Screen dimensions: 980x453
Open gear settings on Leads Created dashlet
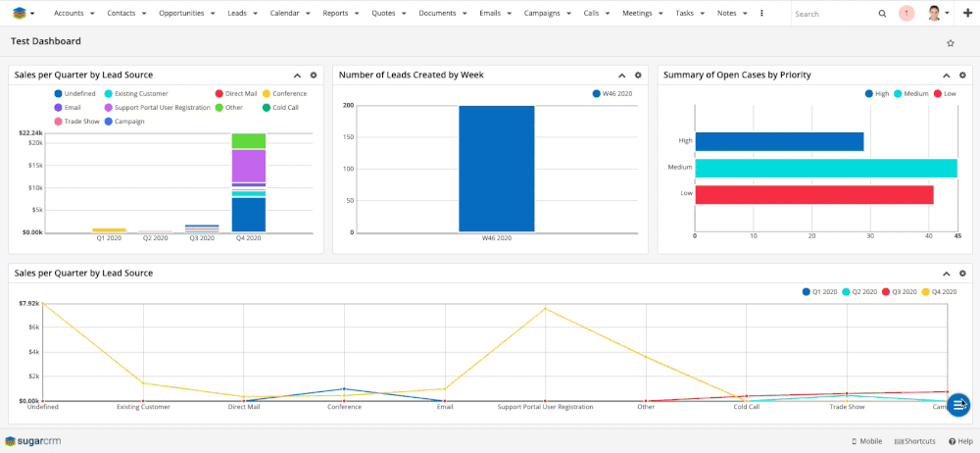(638, 75)
